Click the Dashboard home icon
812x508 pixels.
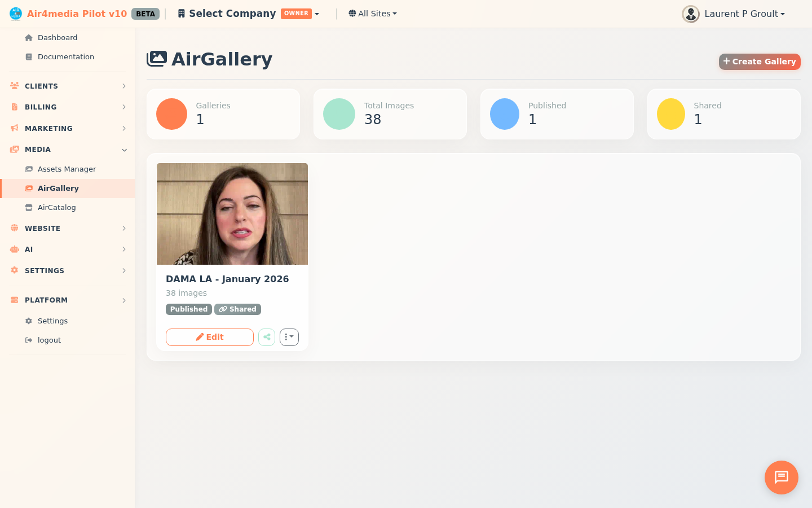[28, 37]
